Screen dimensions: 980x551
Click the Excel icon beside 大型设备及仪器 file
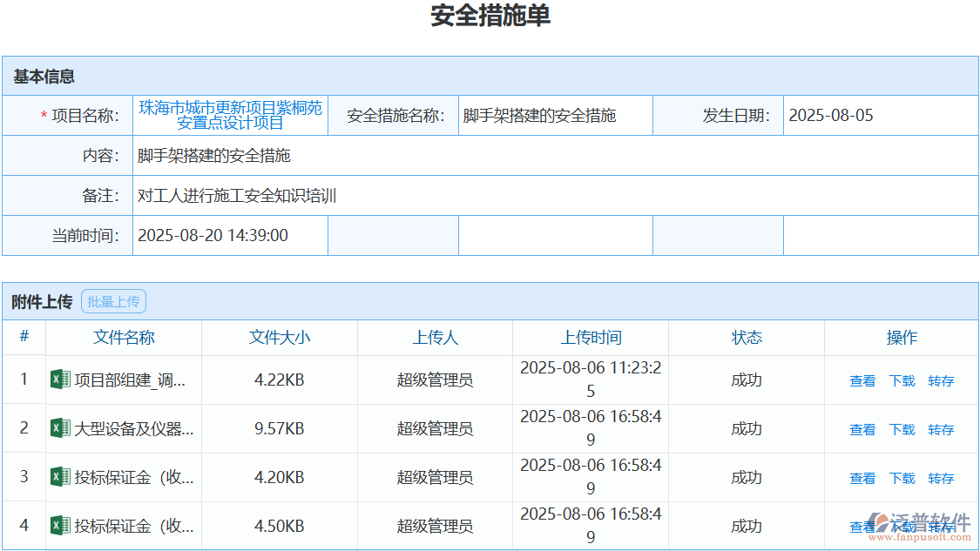(59, 428)
